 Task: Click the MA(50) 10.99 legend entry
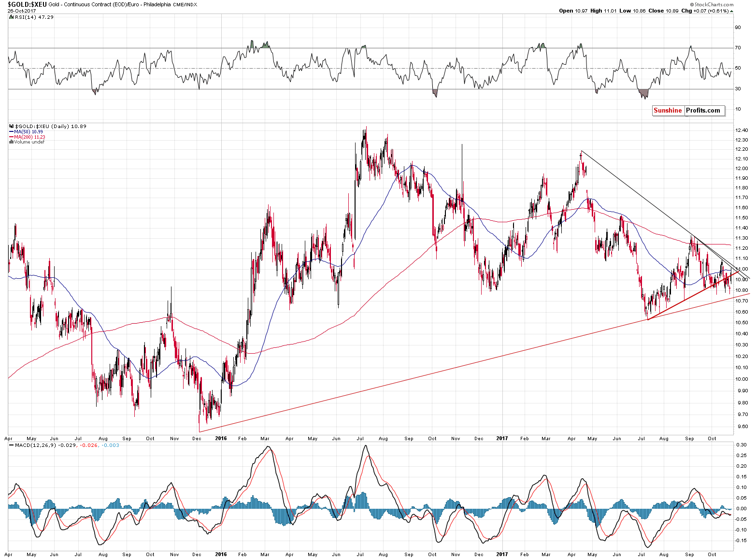(29, 132)
